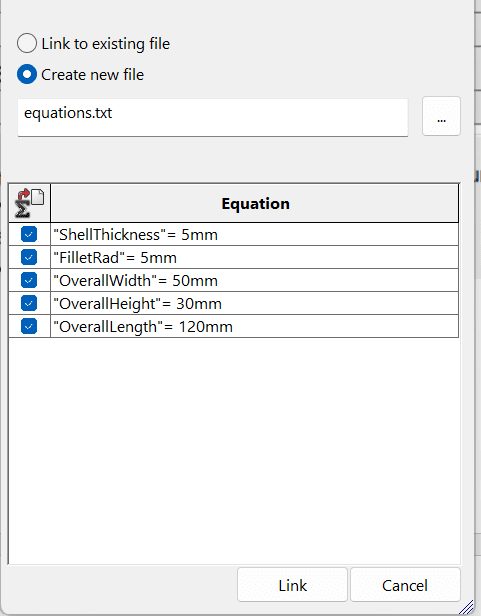
Task: Click the equations.txt file path field
Action: coord(213,117)
